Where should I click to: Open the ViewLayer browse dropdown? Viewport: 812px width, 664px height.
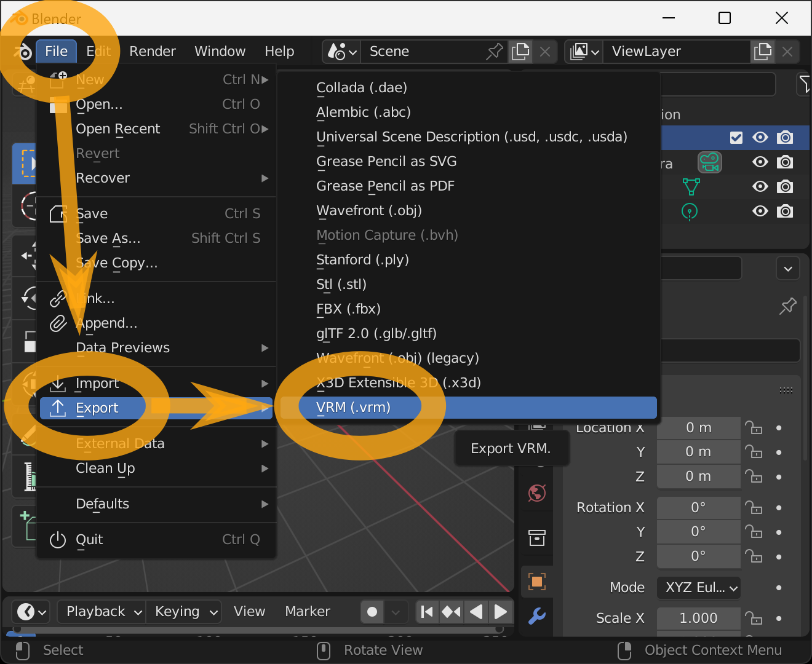click(x=584, y=52)
